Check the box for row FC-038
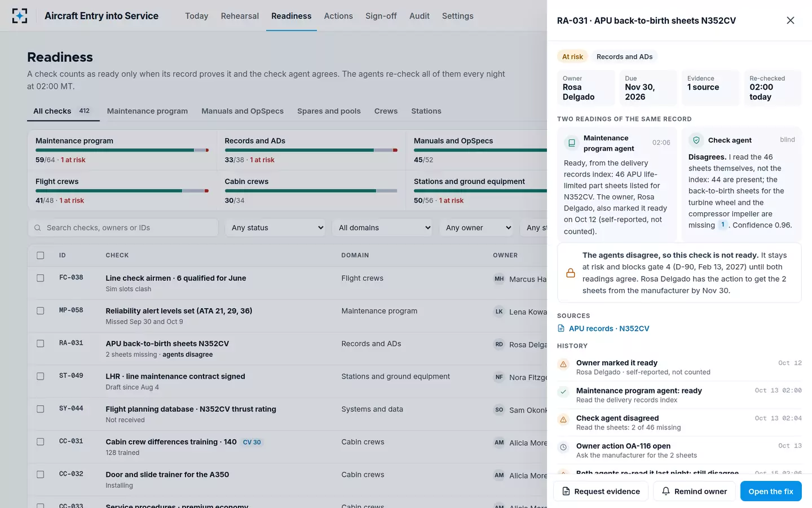Screen dimensions: 812x508 [41, 278]
